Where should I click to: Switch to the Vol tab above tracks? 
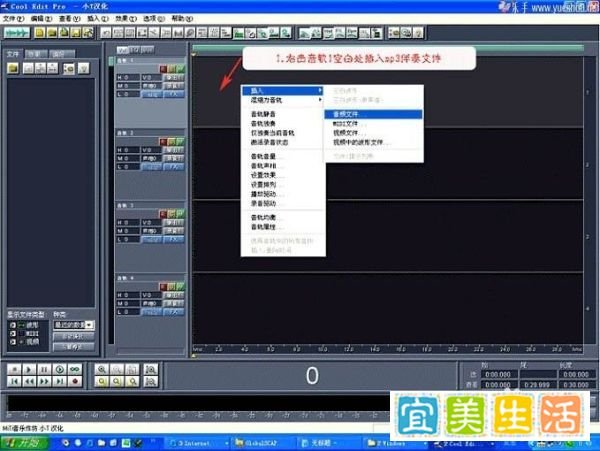(123, 50)
